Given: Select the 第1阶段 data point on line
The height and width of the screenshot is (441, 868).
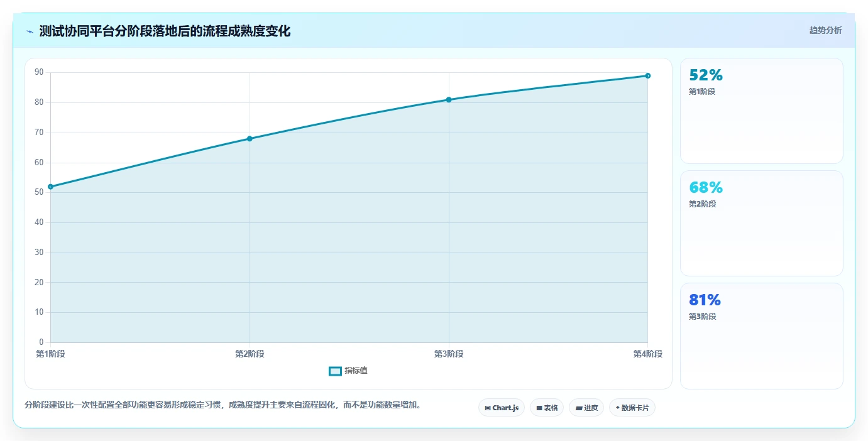Looking at the screenshot, I should click(x=50, y=187).
